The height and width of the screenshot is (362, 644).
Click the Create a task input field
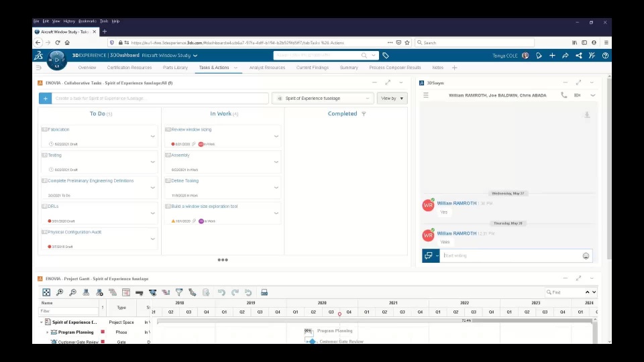pos(160,98)
